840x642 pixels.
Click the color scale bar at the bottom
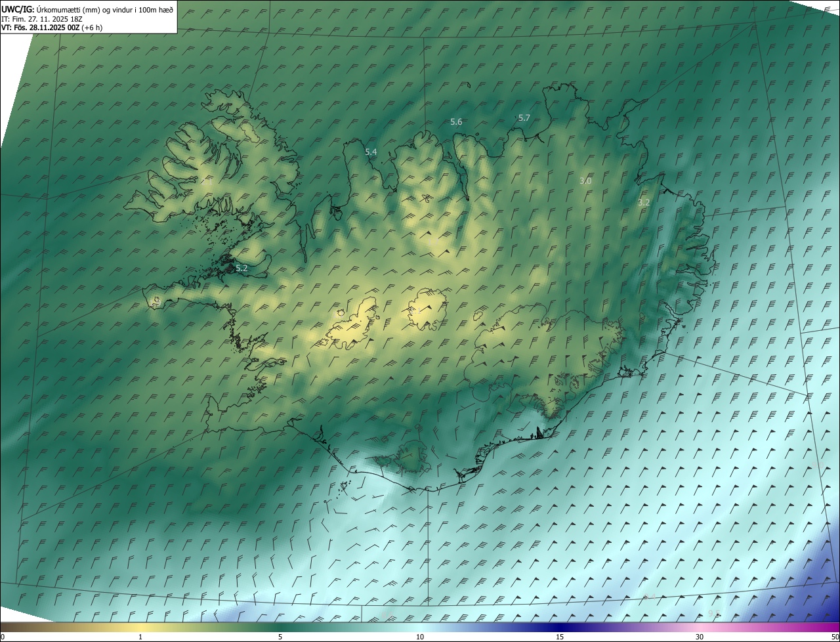[x=420, y=628]
